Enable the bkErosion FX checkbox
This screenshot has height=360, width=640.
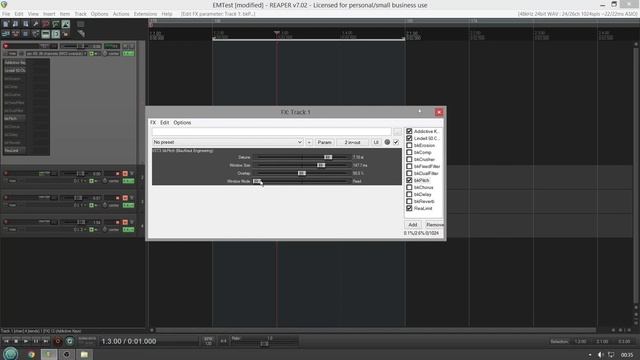[409, 145]
